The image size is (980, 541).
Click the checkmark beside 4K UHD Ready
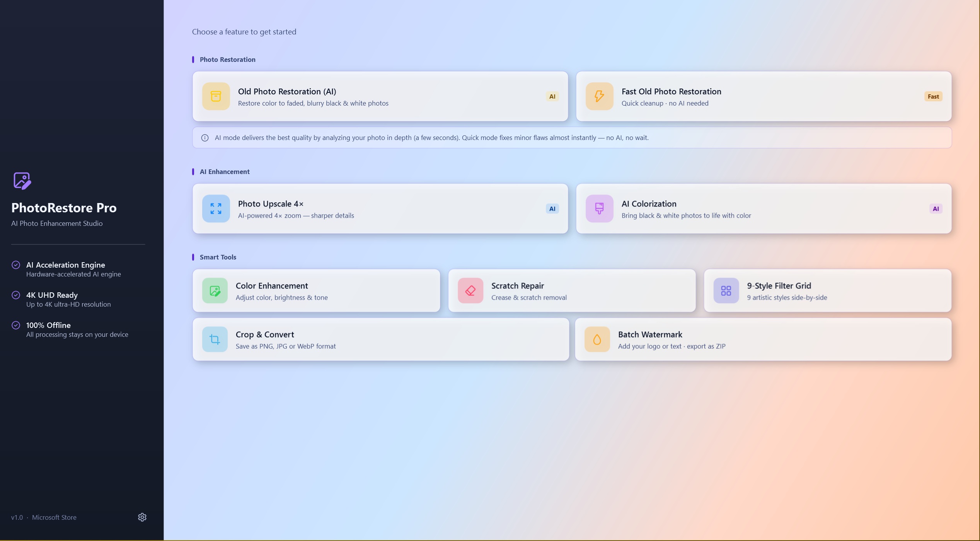tap(16, 295)
